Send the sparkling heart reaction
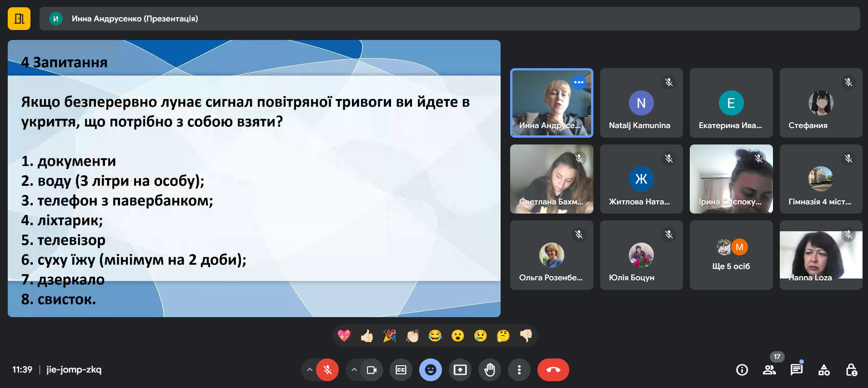 tap(344, 336)
